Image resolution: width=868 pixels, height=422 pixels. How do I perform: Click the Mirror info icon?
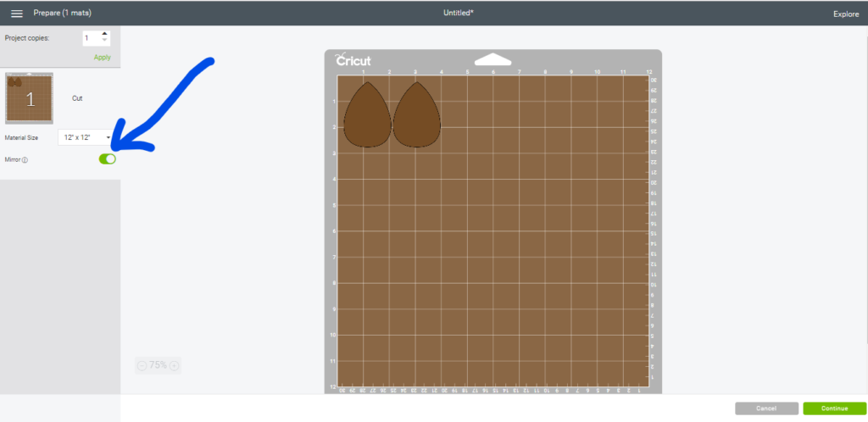[x=25, y=159]
